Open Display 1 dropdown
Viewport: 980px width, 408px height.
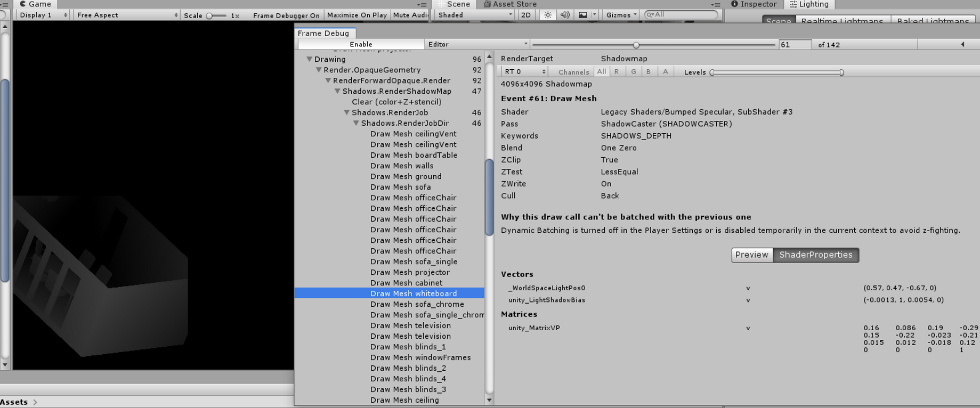(43, 15)
